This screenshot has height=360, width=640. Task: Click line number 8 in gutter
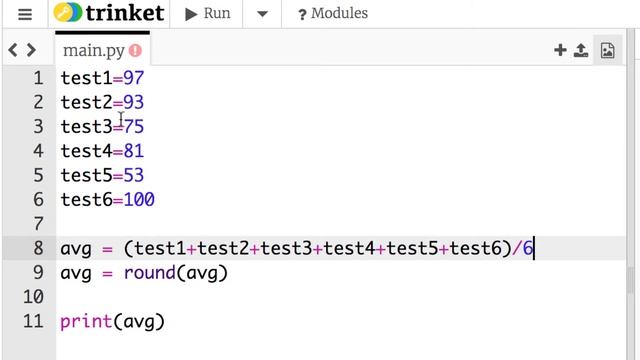(x=38, y=248)
